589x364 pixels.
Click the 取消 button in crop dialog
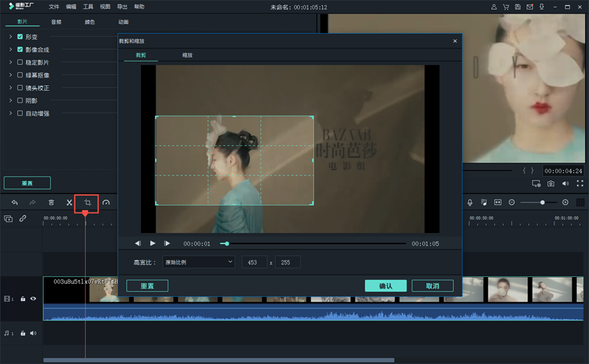coord(432,286)
